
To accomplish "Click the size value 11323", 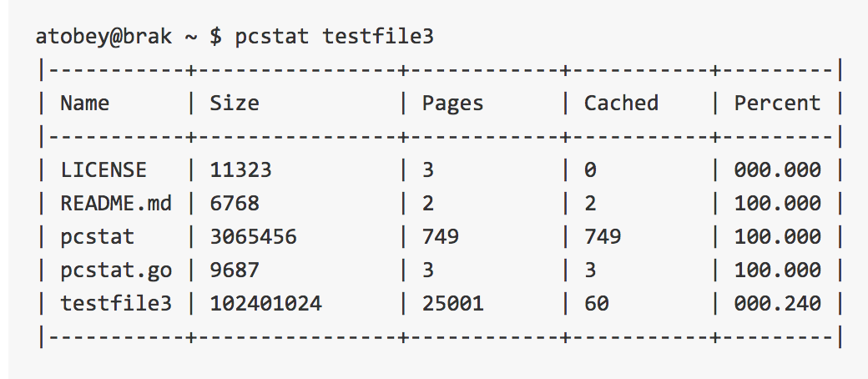I will [241, 170].
